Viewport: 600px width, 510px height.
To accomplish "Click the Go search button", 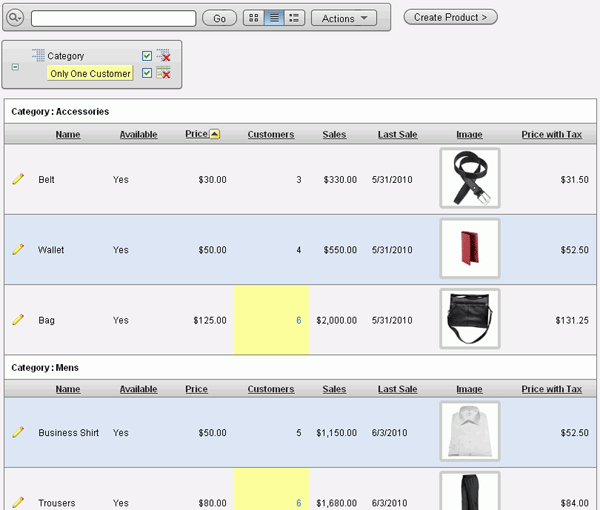I will (x=219, y=18).
